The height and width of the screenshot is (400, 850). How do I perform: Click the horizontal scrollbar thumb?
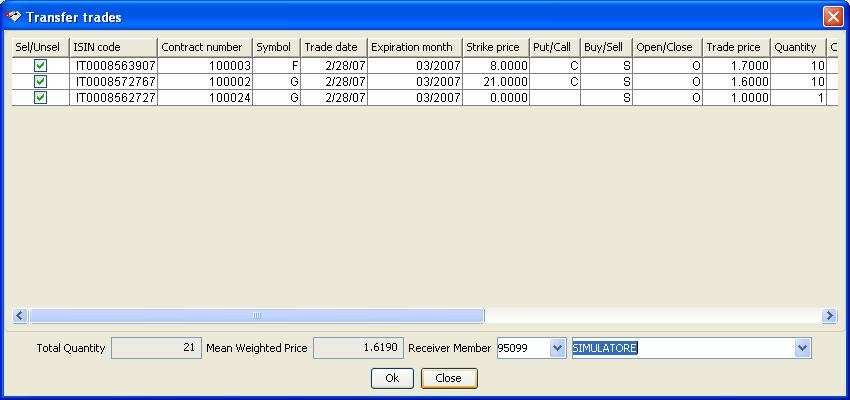(256, 315)
